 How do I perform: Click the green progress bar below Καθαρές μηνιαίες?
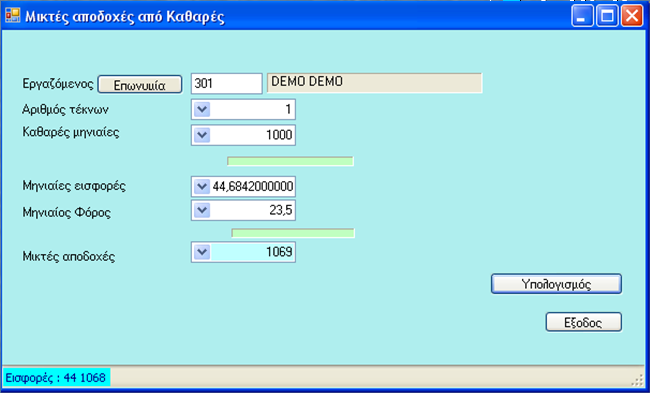(290, 161)
